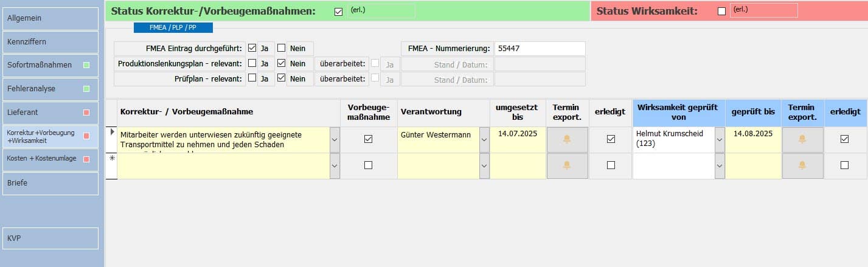Click the FMEA Nummerierung field showing 55447
This screenshot has width=868, height=267.
click(540, 49)
